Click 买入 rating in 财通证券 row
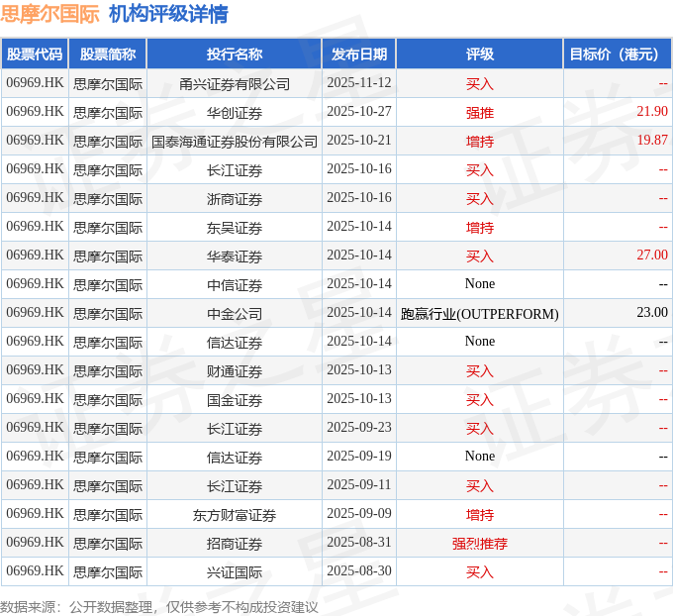This screenshot has height=616, width=673. pyautogui.click(x=480, y=371)
